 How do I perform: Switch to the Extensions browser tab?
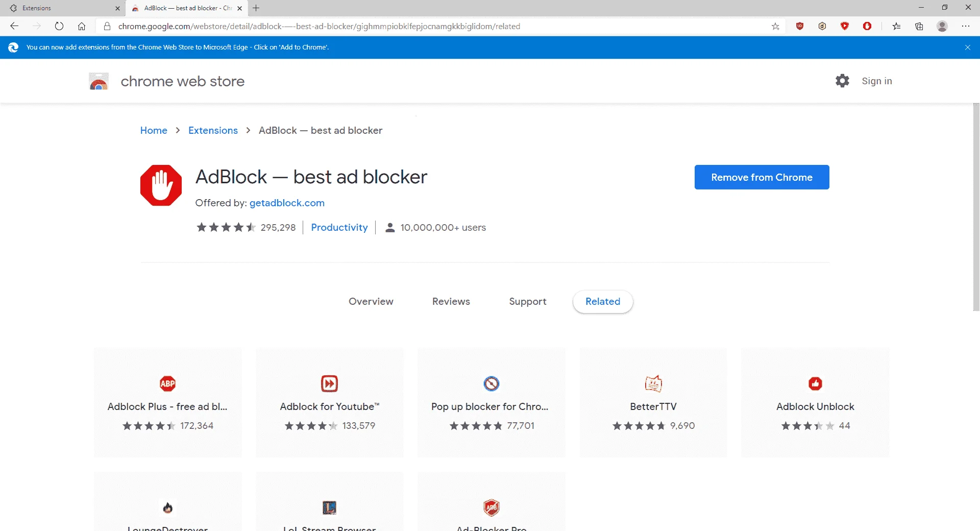click(62, 8)
